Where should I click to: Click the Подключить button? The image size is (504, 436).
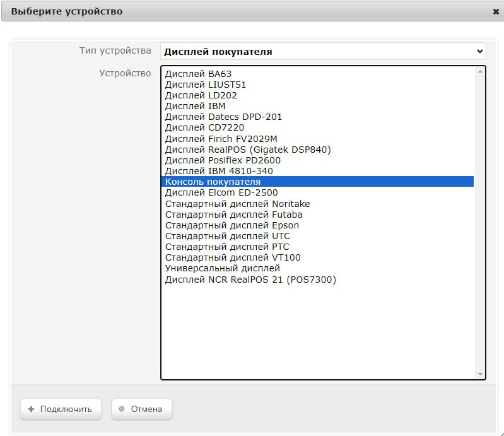tap(61, 409)
